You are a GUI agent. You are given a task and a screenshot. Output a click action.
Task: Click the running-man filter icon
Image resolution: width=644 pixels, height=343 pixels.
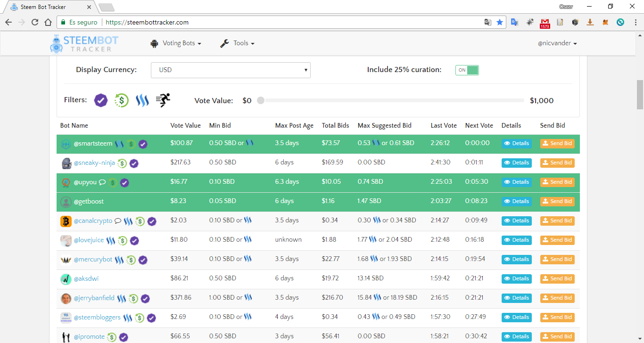tap(163, 100)
